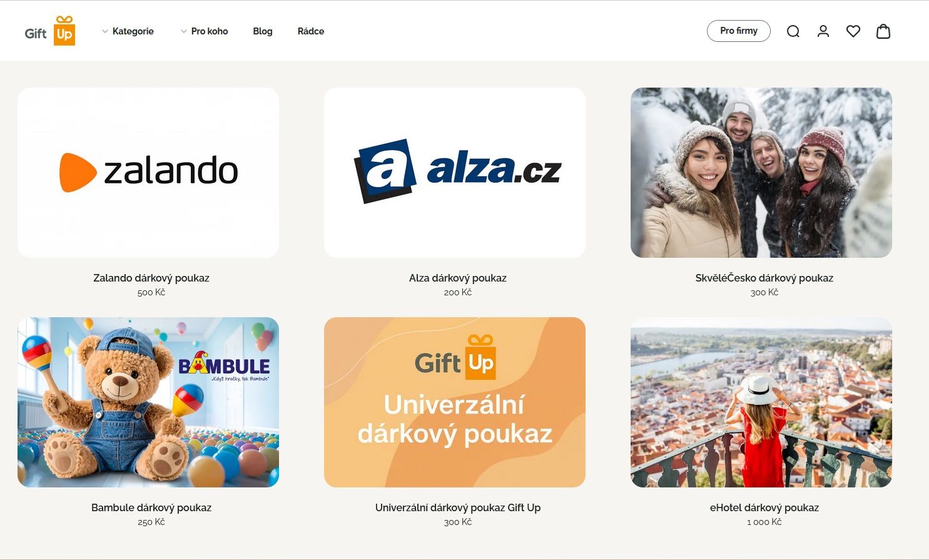Open the Univerzální dárkový poukaz orange card
The image size is (929, 560).
455,402
